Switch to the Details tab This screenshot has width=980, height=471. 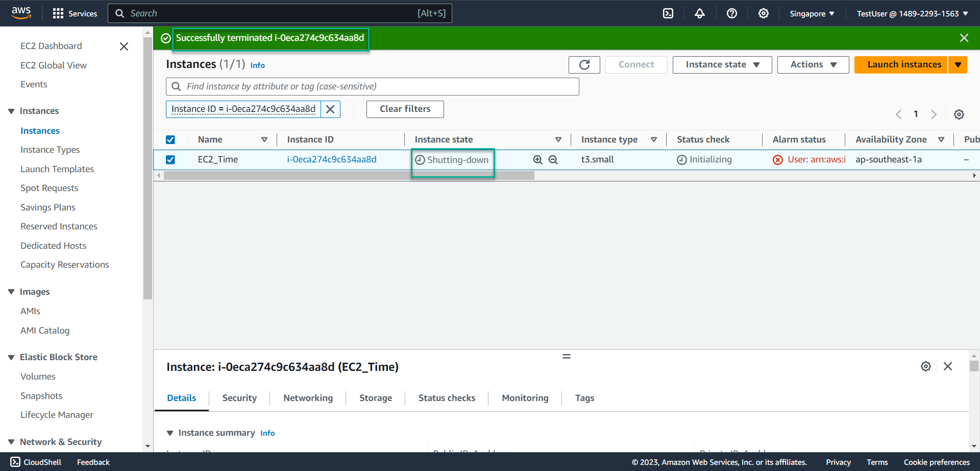tap(181, 398)
